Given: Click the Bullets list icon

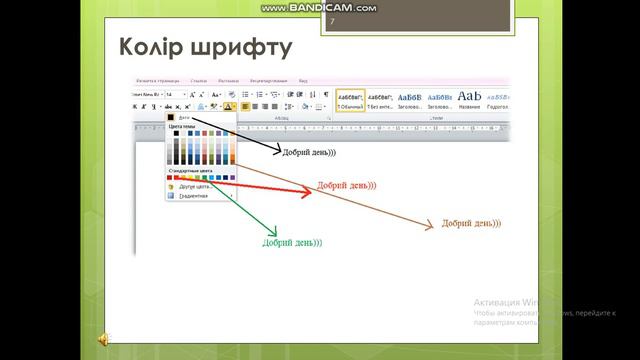Looking at the screenshot, I should coord(245,95).
